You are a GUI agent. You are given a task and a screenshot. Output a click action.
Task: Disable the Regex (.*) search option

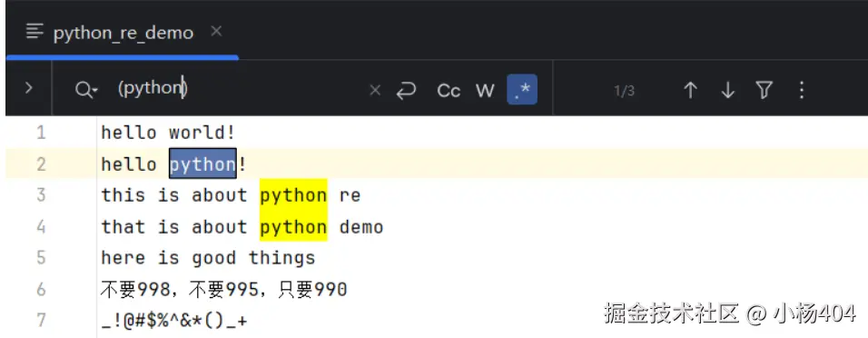[522, 90]
